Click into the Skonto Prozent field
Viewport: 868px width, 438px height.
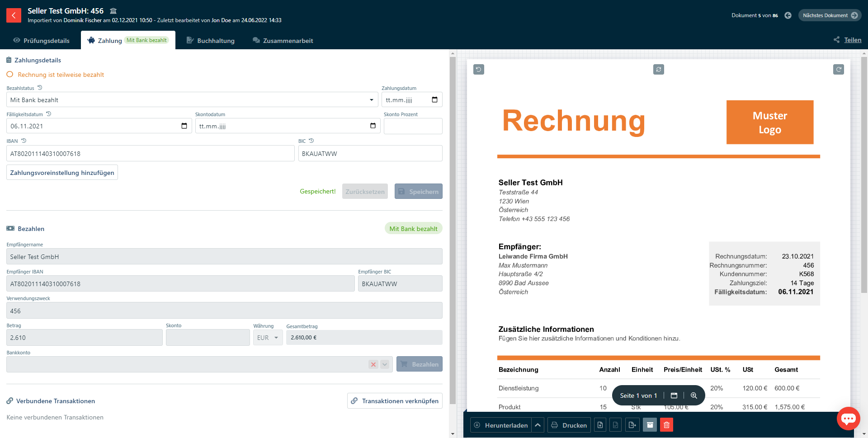point(413,126)
